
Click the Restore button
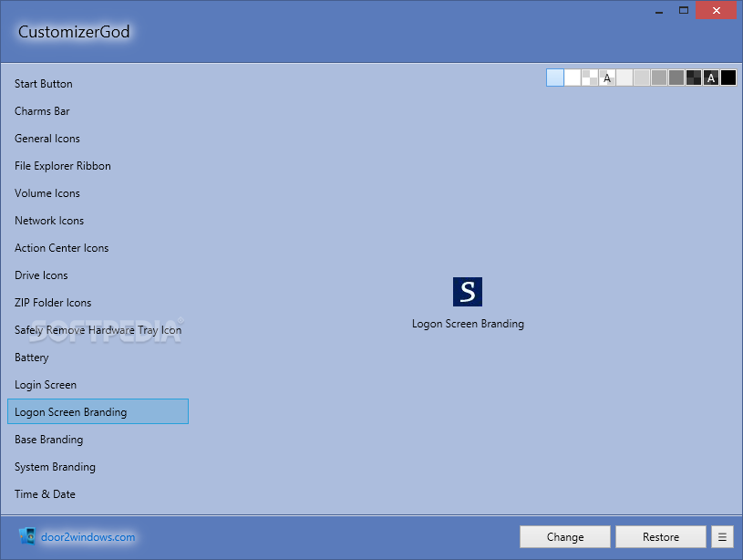coord(661,537)
